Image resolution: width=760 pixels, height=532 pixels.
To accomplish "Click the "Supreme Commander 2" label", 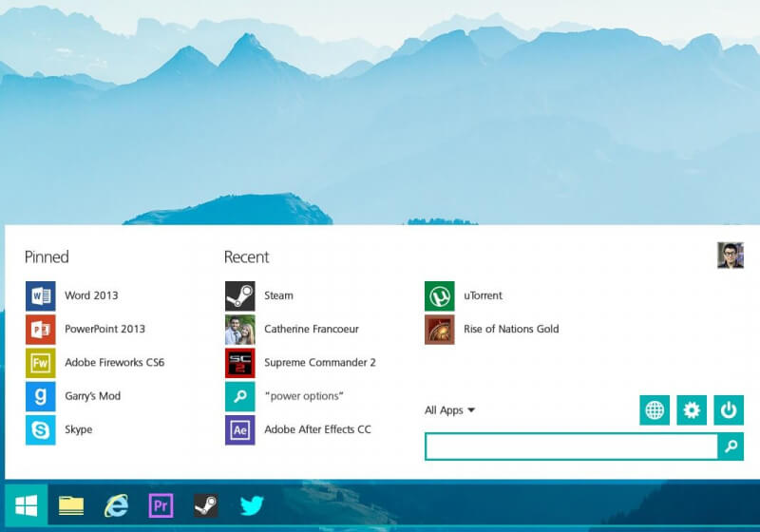I will [320, 362].
